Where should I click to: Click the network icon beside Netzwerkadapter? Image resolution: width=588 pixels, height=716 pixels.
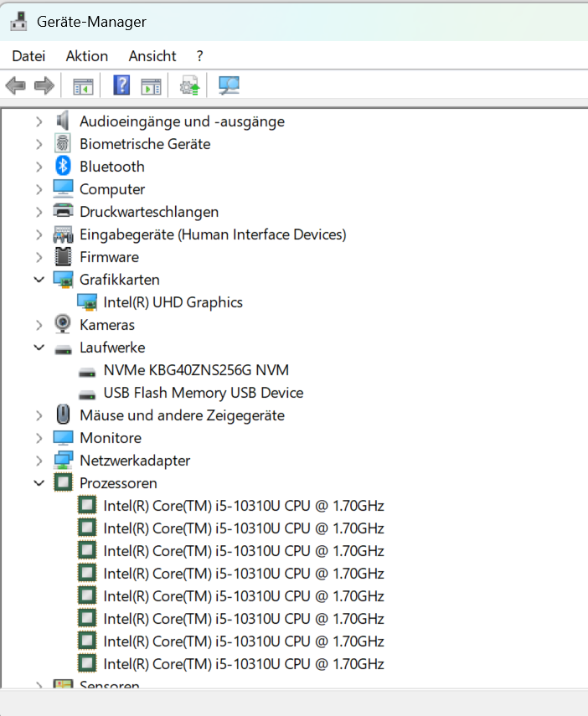click(x=63, y=461)
